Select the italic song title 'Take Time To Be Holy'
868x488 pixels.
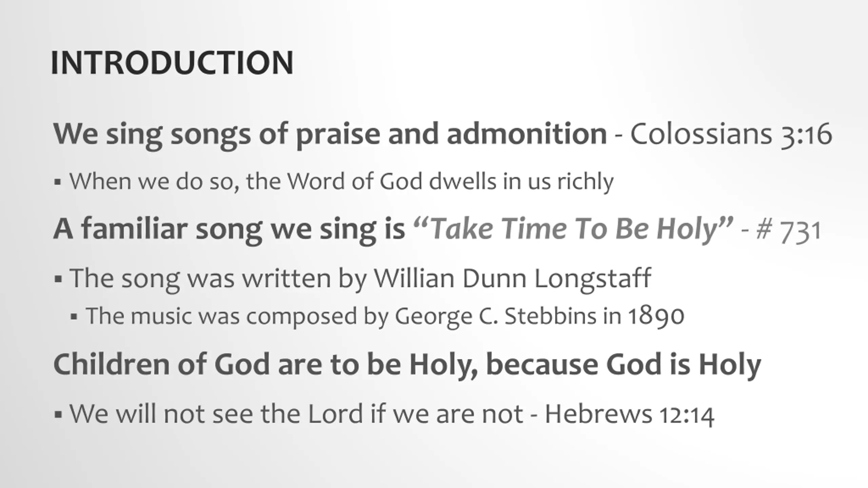[573, 229]
